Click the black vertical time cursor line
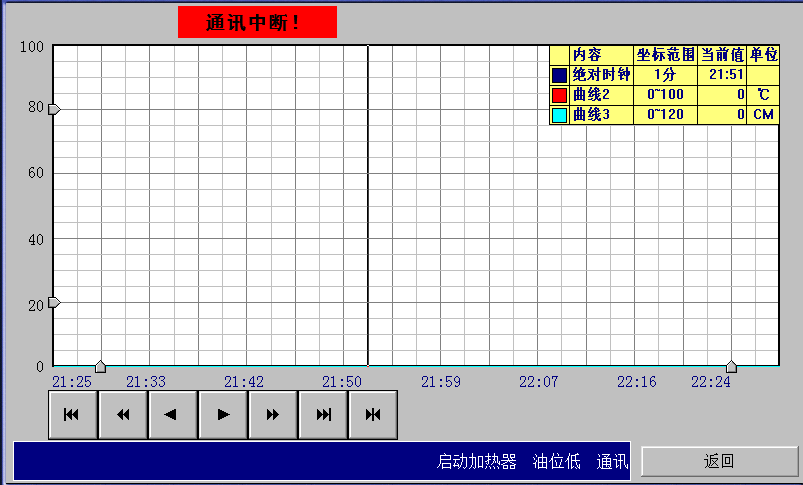Screen dimensions: 803x485 tap(368, 205)
